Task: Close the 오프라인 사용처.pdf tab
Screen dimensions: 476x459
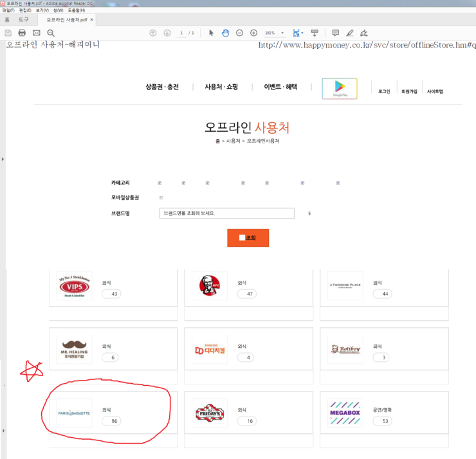Action: pyautogui.click(x=92, y=20)
